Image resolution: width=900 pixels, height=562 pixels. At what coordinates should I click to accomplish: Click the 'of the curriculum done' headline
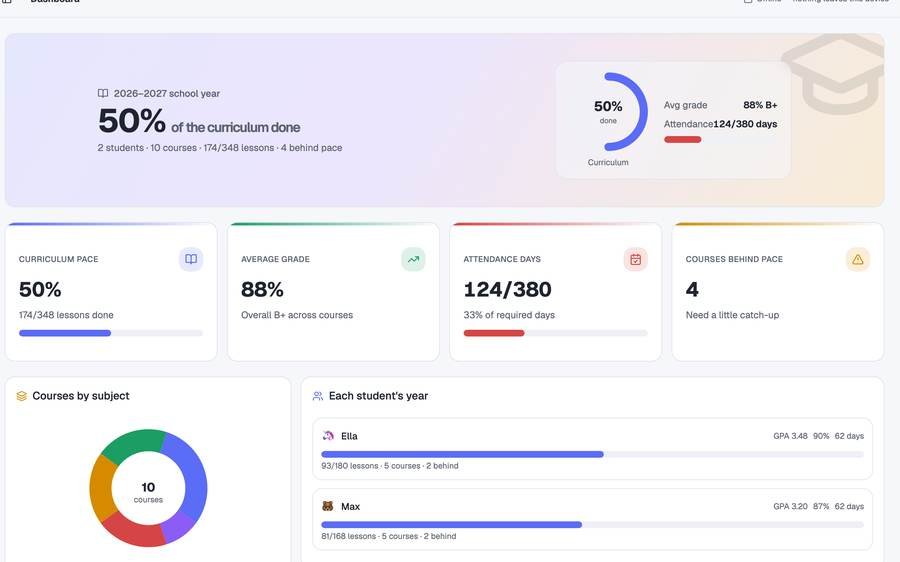(235, 127)
